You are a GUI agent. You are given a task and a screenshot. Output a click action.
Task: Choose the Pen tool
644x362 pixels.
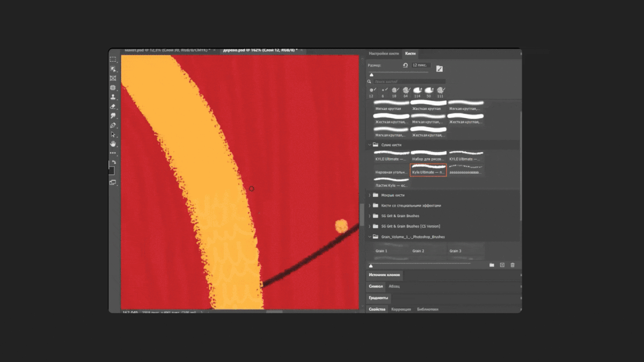coord(113,125)
